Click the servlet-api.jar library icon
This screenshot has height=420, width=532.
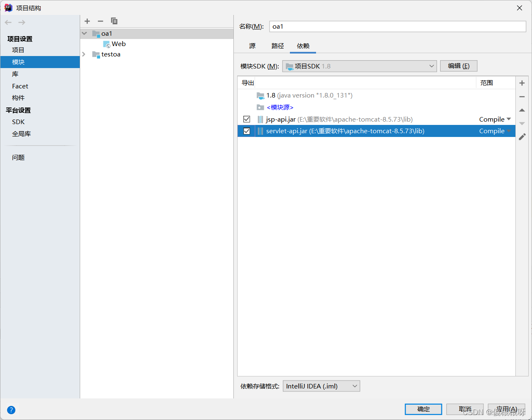260,131
